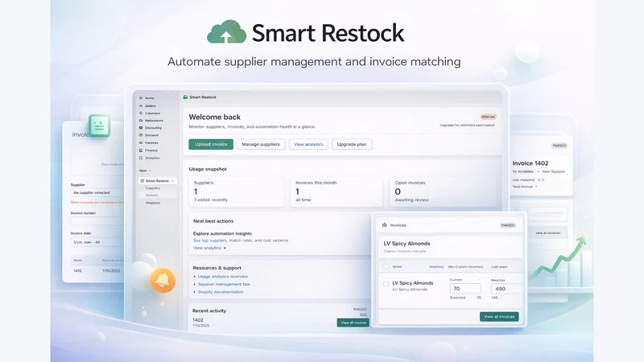Click the Customers icon in the sidebar
Image resolution: width=644 pixels, height=362 pixels.
coord(141,113)
